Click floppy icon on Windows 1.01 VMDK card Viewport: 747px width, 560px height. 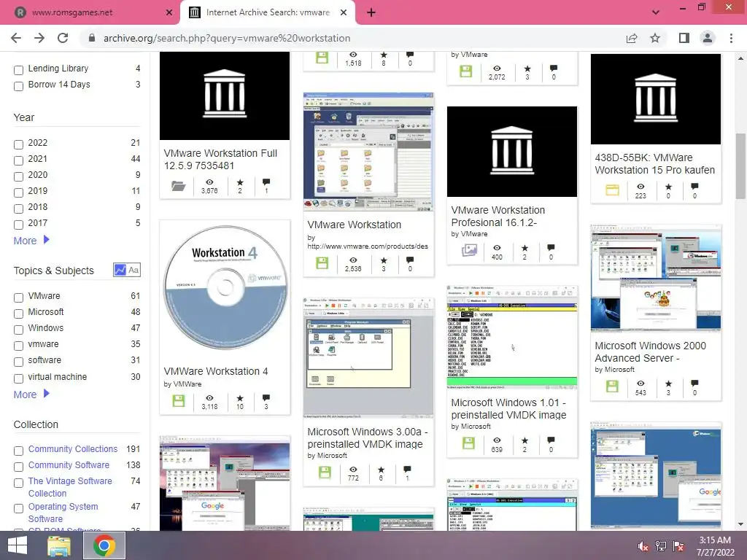(x=468, y=443)
